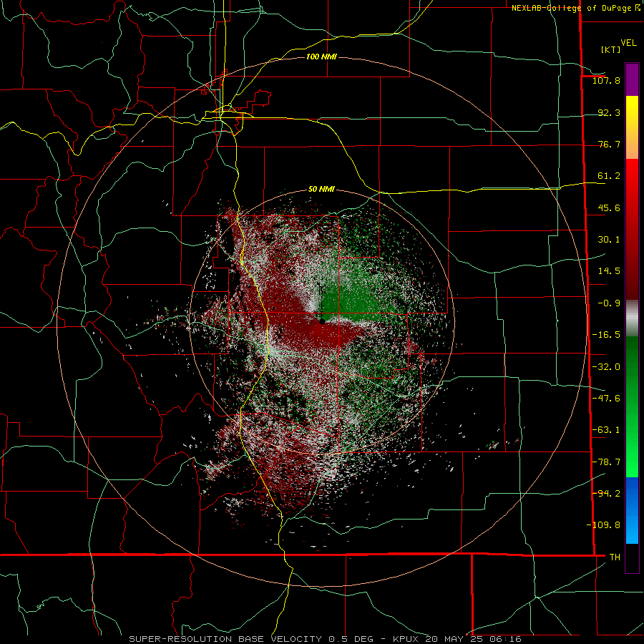Click the purple top segment of color bar
Image resolution: width=644 pixels, height=644 pixels.
632,80
